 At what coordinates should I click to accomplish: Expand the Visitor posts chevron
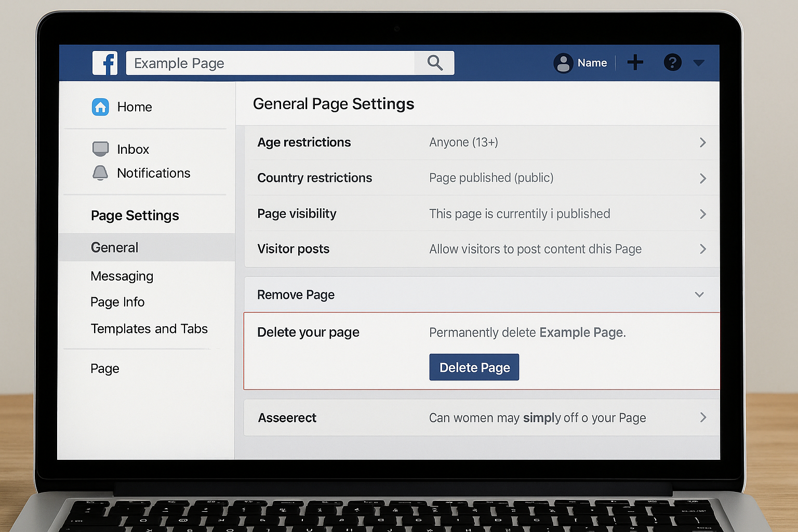point(703,249)
